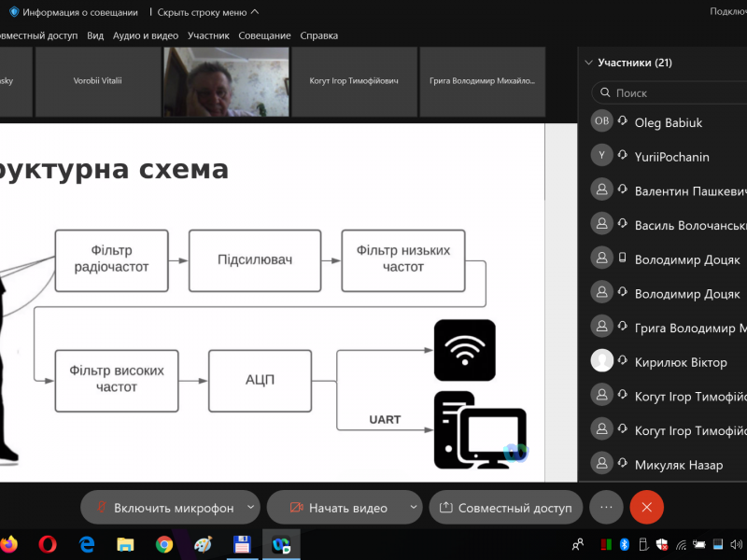
Task: Launch Firefox from the taskbar
Action: coord(8,543)
